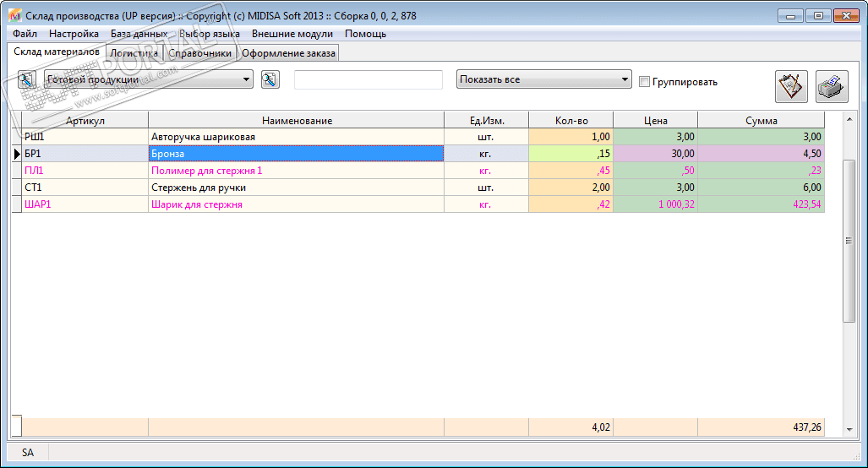Click the empty search input field
This screenshot has width=868, height=468.
tap(368, 79)
